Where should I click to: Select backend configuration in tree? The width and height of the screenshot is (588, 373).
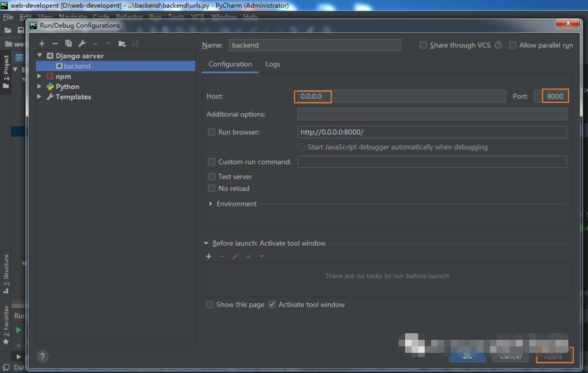(x=115, y=66)
